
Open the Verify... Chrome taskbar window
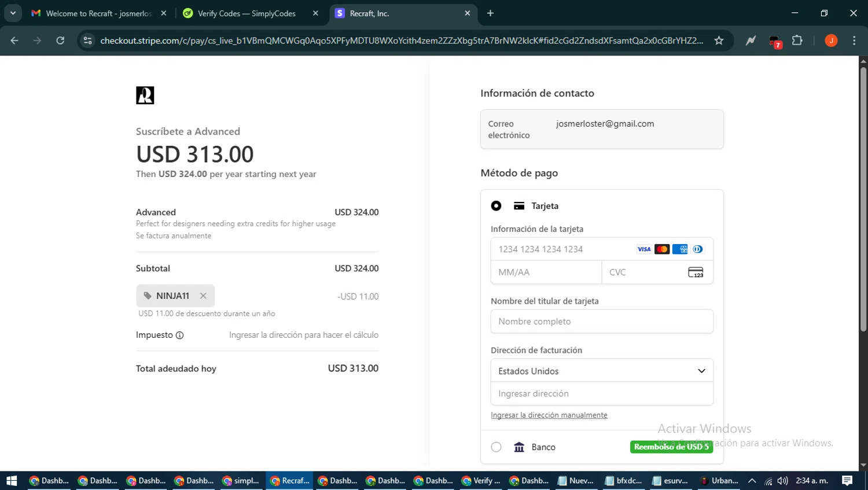[481, 481]
